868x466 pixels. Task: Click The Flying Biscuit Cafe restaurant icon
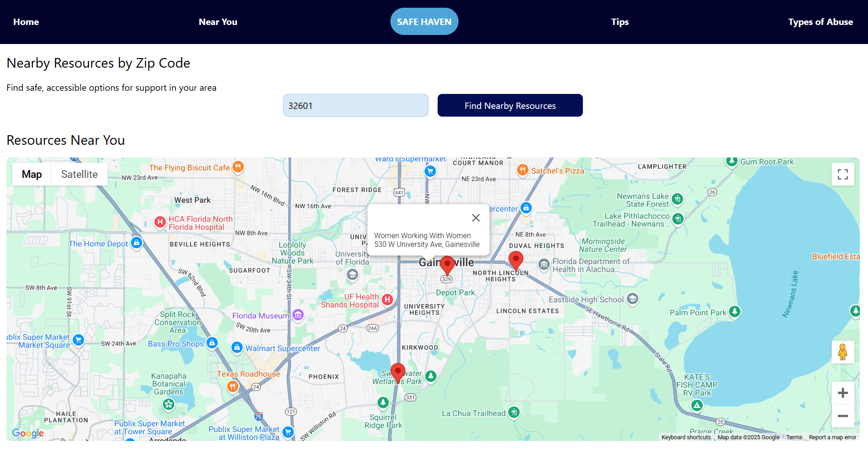pyautogui.click(x=238, y=167)
